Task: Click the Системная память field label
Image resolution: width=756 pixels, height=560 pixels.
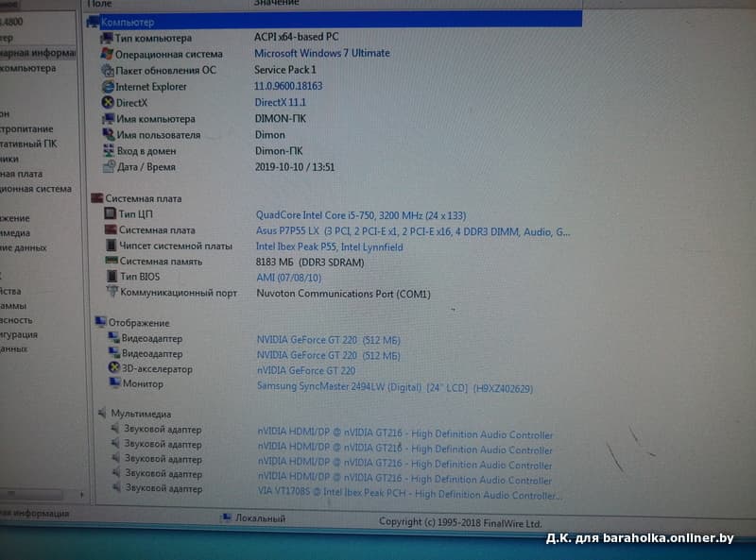Action: click(x=161, y=261)
